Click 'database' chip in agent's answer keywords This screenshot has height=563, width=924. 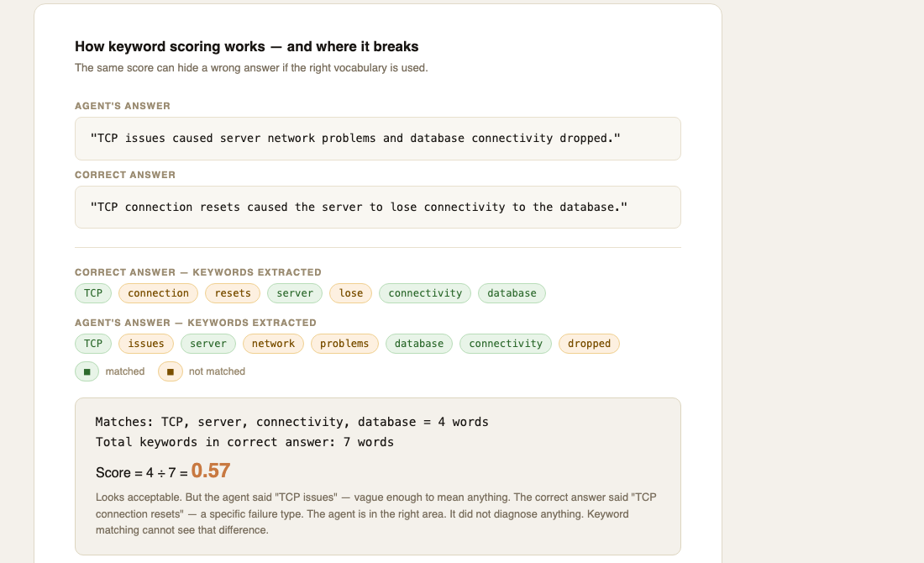pos(419,344)
